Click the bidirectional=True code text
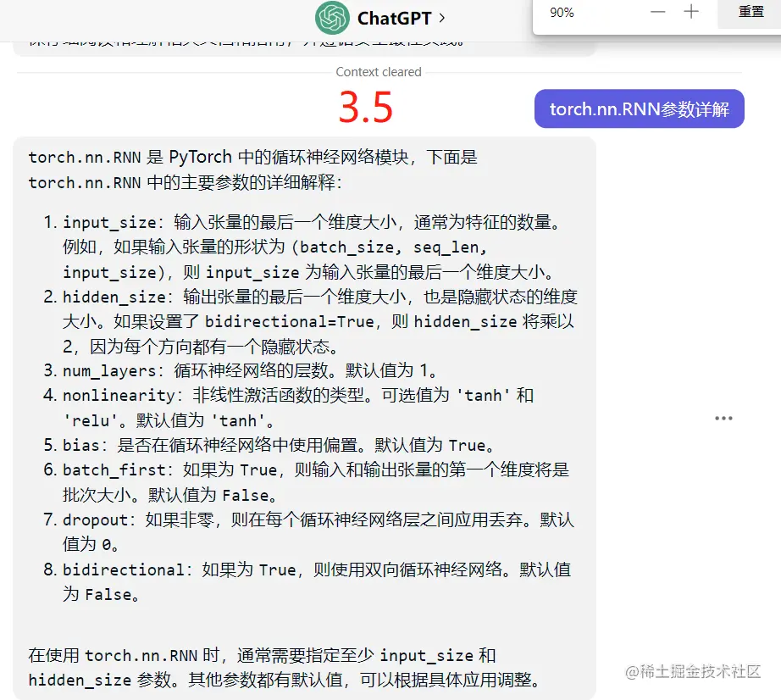781x700 pixels. [x=289, y=321]
